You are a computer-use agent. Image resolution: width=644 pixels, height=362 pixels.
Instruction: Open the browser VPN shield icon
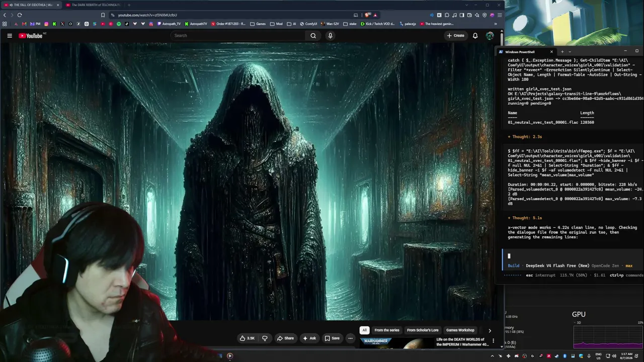coord(485,15)
